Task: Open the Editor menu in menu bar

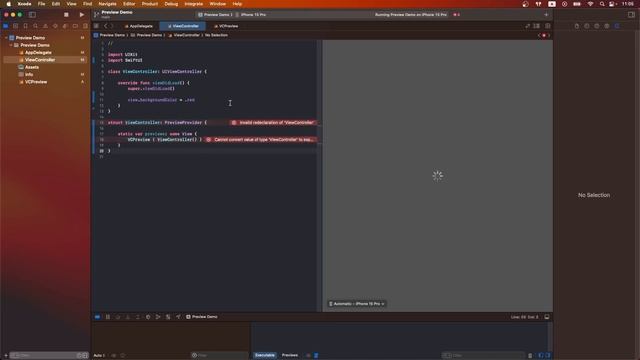Action: (129, 4)
